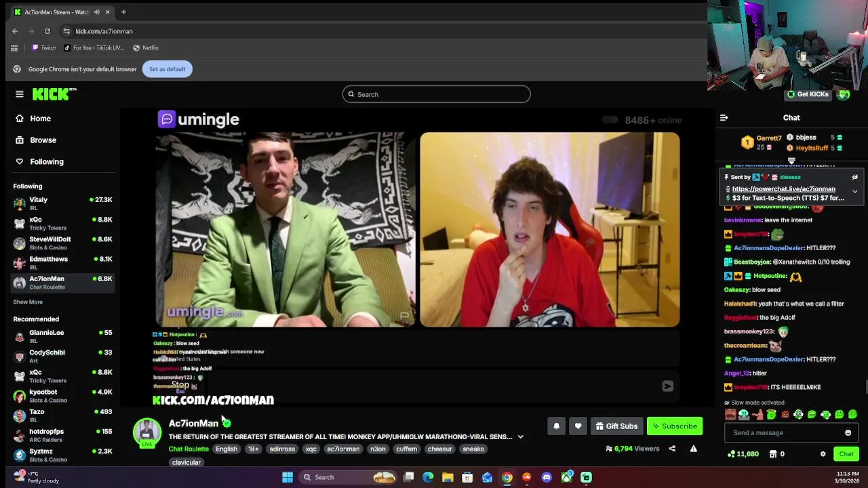Viewport: 868px width, 488px height.
Task: Open emoji picker in message box
Action: 848,433
